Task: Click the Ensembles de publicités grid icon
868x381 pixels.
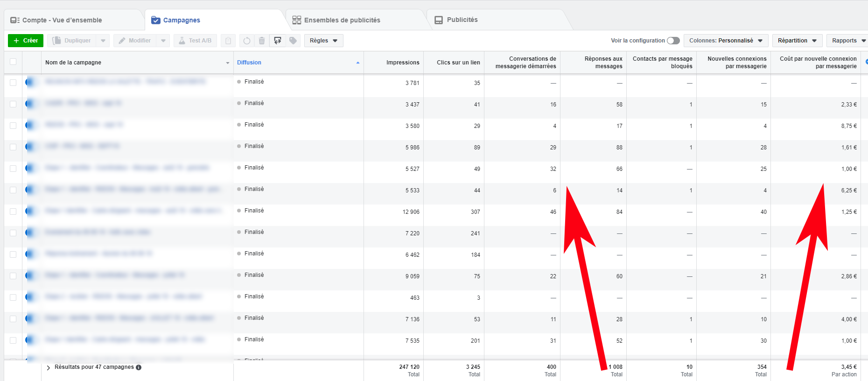Action: [297, 20]
